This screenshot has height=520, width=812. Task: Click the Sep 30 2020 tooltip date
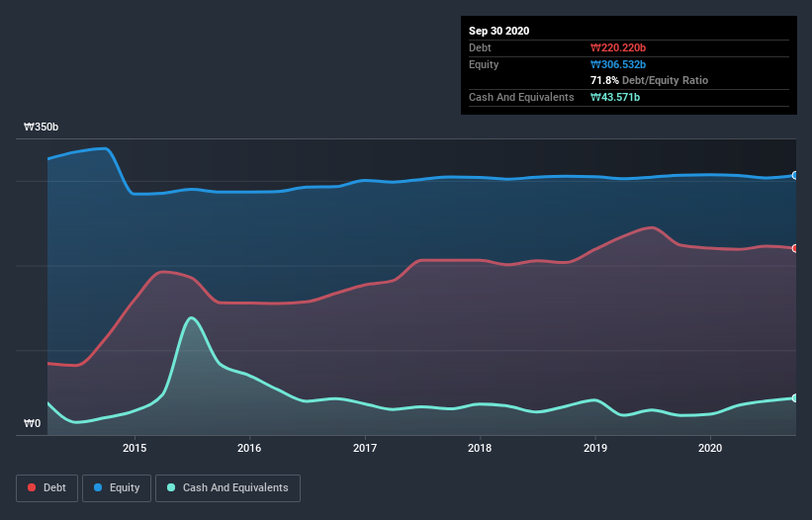[x=498, y=31]
